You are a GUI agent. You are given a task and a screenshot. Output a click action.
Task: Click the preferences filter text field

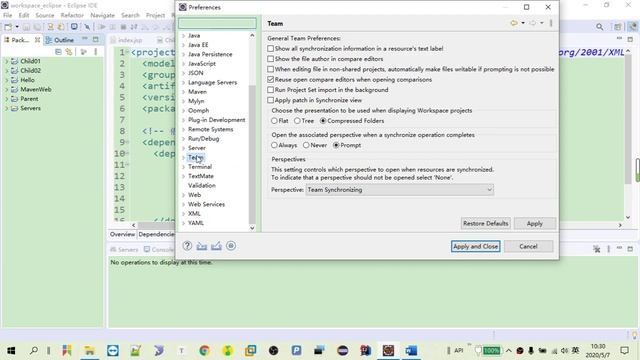(x=217, y=23)
